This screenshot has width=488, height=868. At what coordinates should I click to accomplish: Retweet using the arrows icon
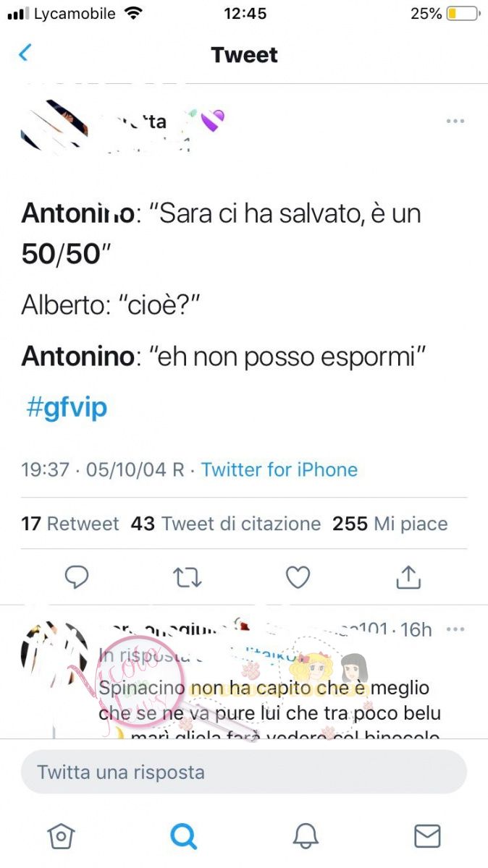tap(187, 576)
